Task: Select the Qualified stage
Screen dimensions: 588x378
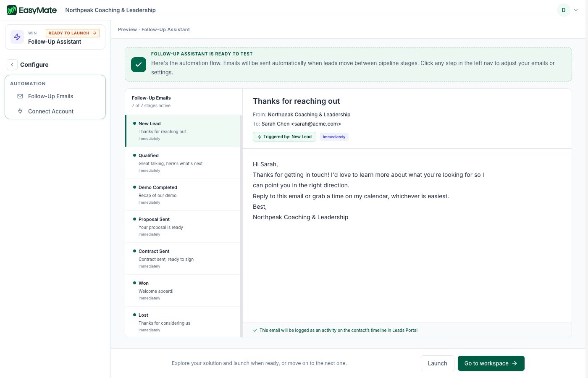Action: pyautogui.click(x=183, y=163)
